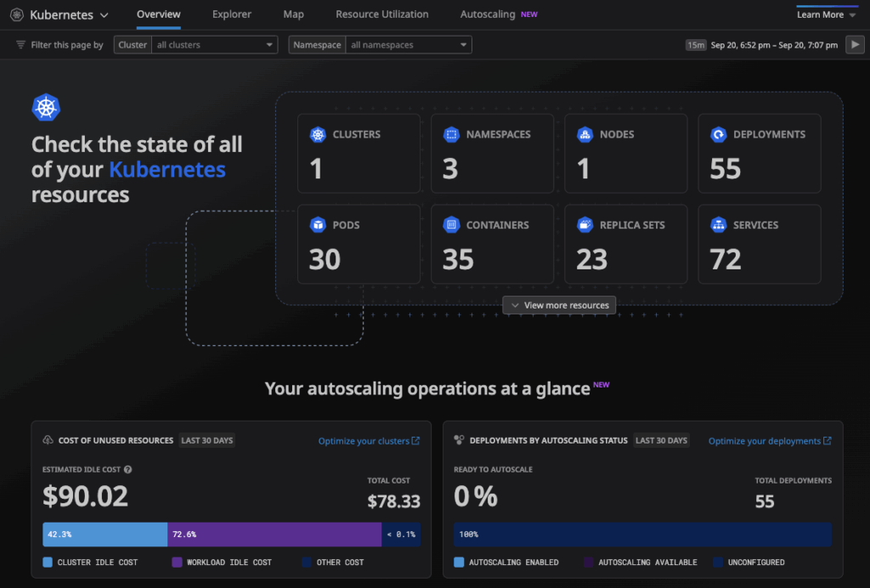Open the Resource Utilization tab

381,14
